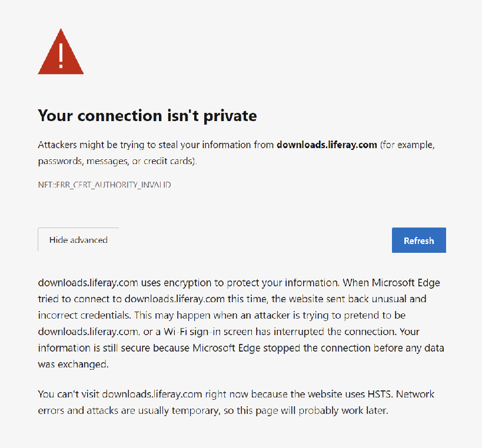Click the bold downloads.liferay.com domain name

click(x=327, y=145)
